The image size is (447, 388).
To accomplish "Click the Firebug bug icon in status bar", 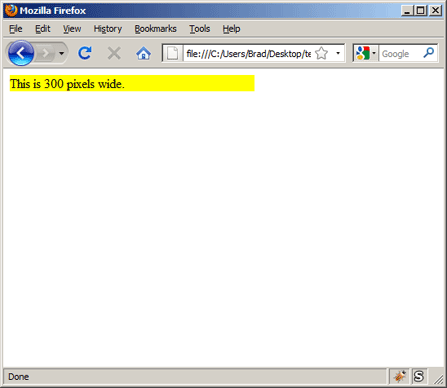I will point(400,376).
